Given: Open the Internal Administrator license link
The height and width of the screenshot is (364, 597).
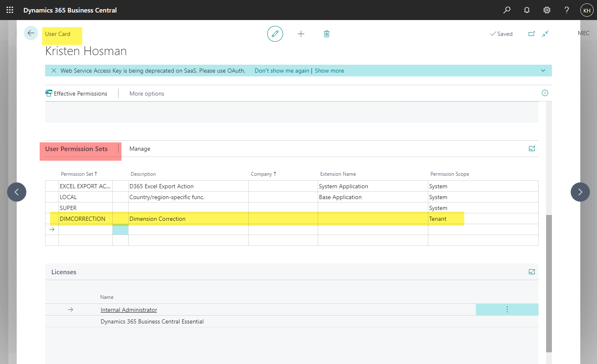Looking at the screenshot, I should [x=129, y=310].
